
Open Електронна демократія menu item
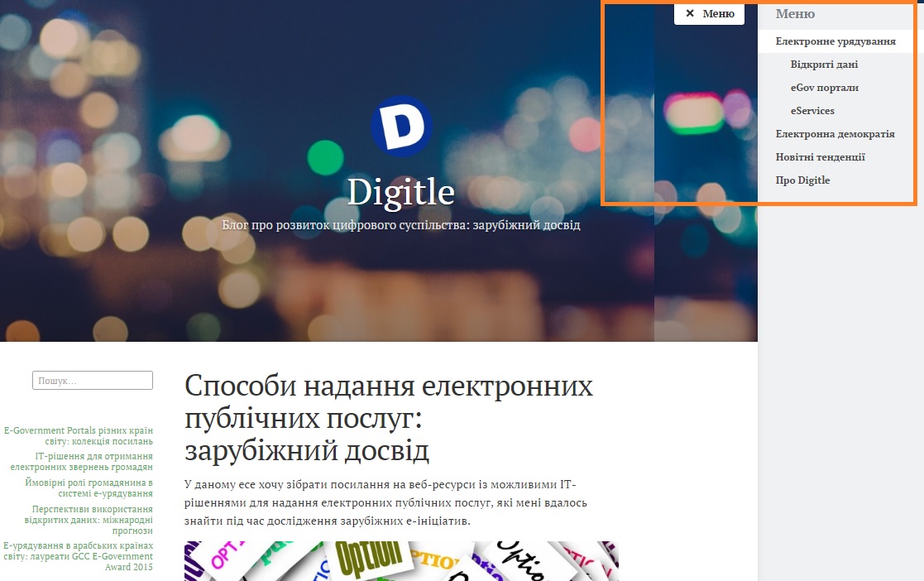[835, 134]
